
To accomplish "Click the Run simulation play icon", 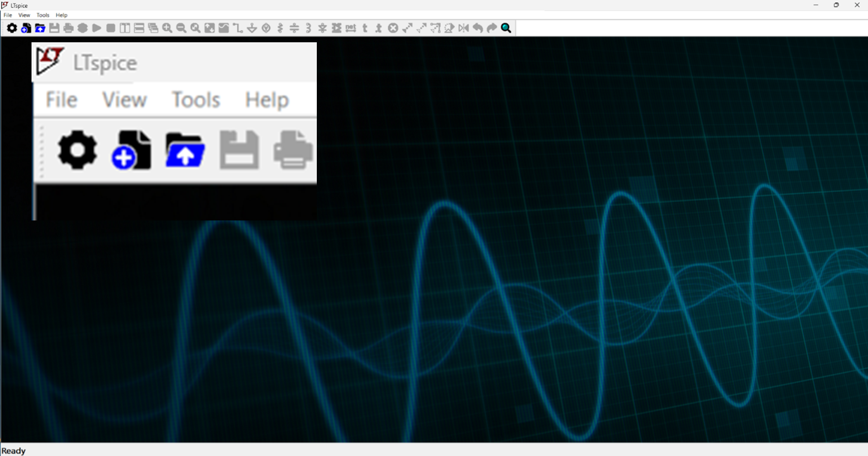I will click(x=97, y=28).
